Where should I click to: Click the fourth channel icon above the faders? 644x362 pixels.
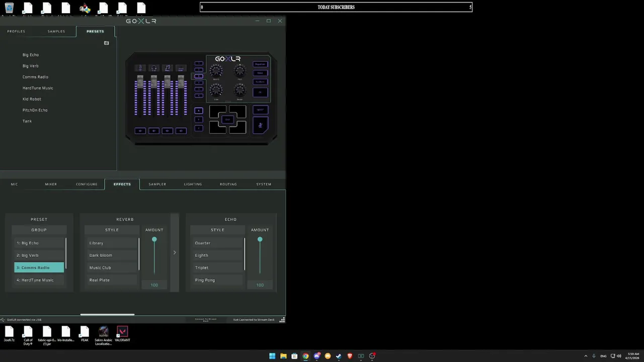(x=181, y=68)
